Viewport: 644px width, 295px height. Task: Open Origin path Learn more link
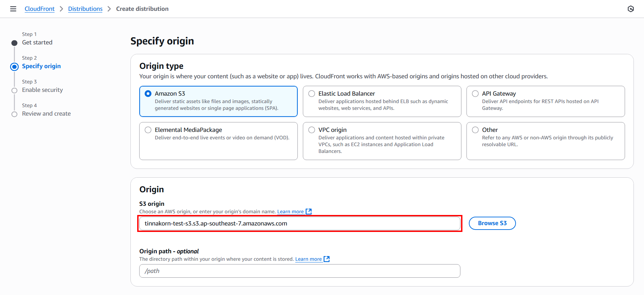308,259
